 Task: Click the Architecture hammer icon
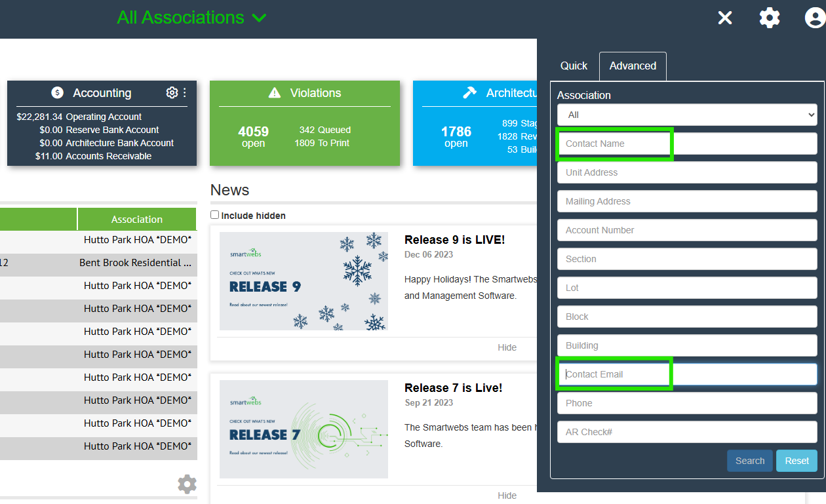(x=469, y=93)
